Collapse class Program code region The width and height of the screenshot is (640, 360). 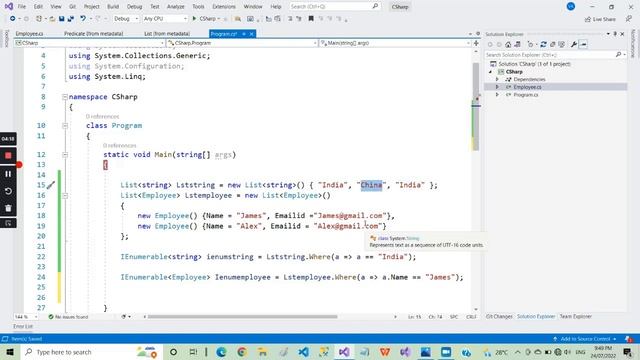pyautogui.click(x=65, y=126)
